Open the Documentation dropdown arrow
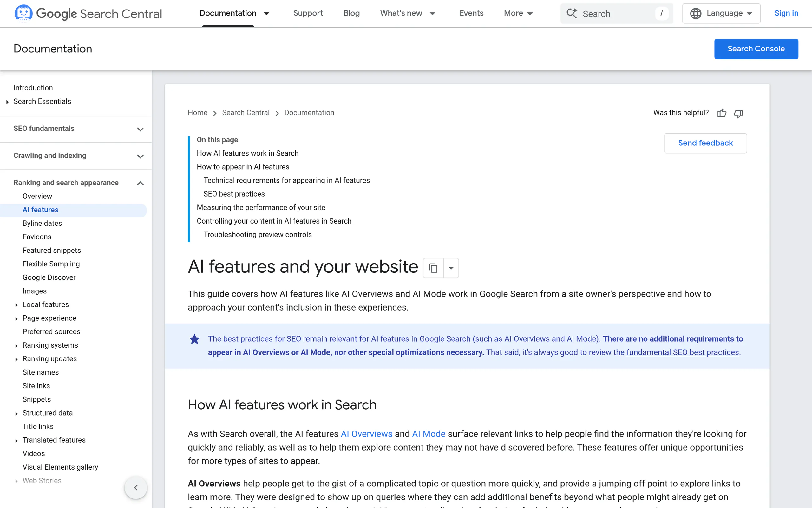 pos(266,14)
